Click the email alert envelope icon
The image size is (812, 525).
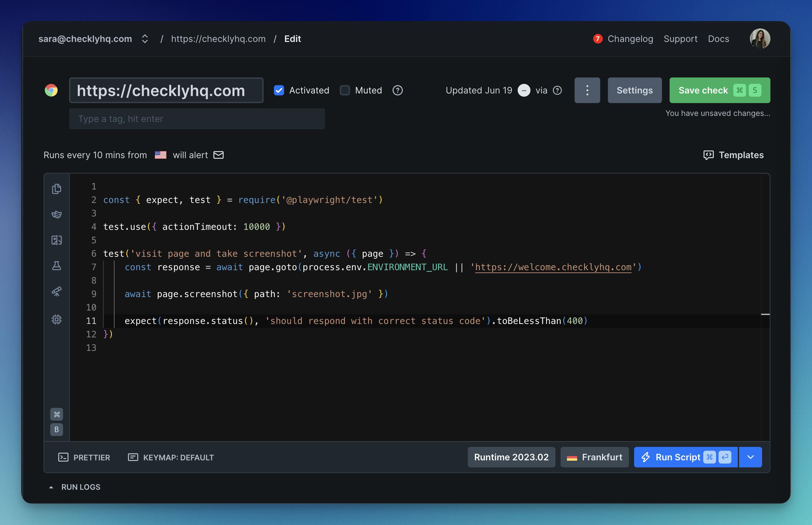click(218, 155)
